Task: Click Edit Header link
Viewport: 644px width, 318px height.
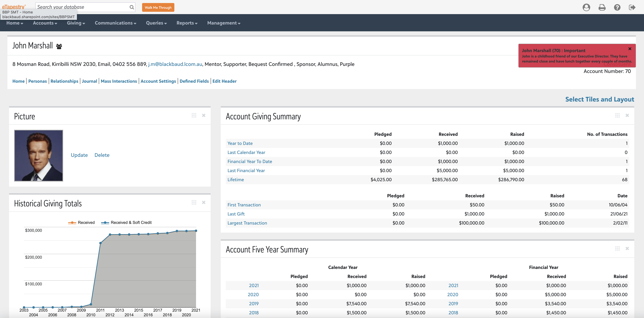Action: [224, 81]
